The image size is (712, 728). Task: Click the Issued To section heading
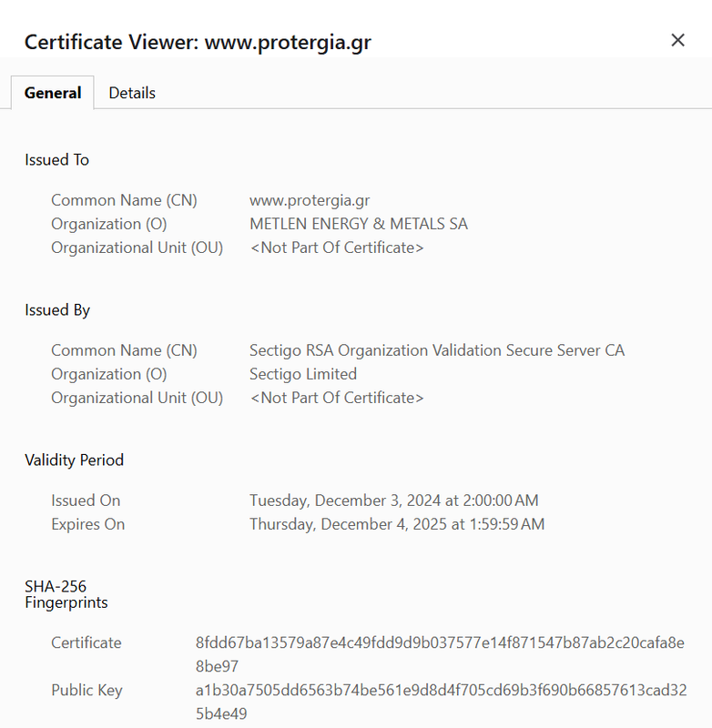point(56,160)
